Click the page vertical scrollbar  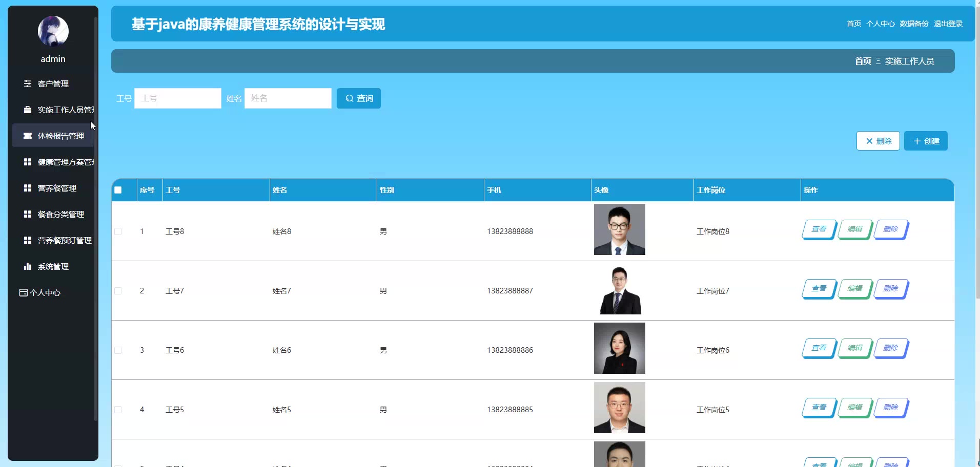977,154
